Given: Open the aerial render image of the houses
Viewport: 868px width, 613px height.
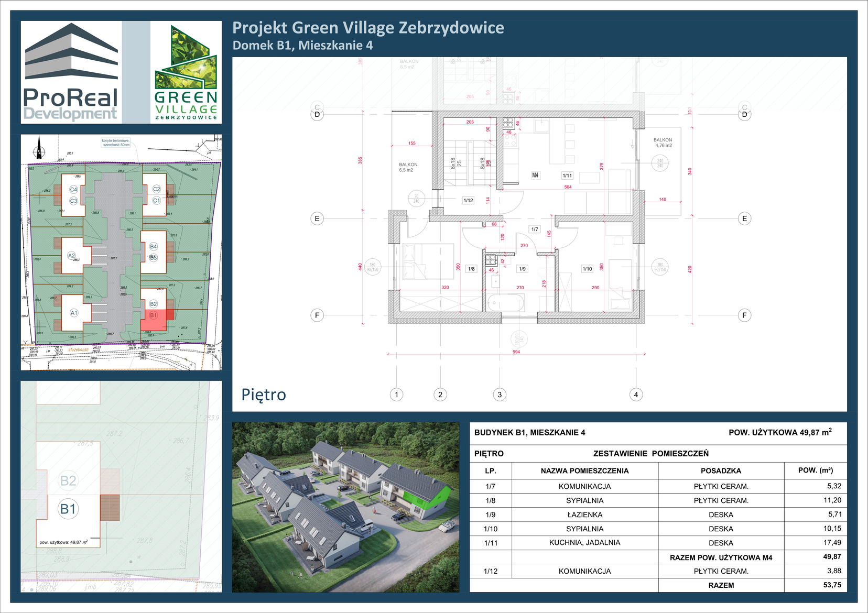Looking at the screenshot, I should coord(345,507).
